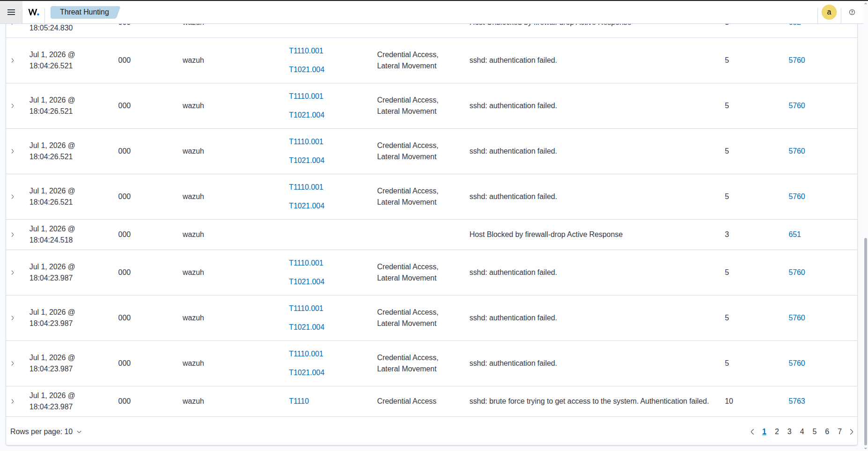Click 'Credential Access' in the brute force row
868x451 pixels.
point(406,401)
